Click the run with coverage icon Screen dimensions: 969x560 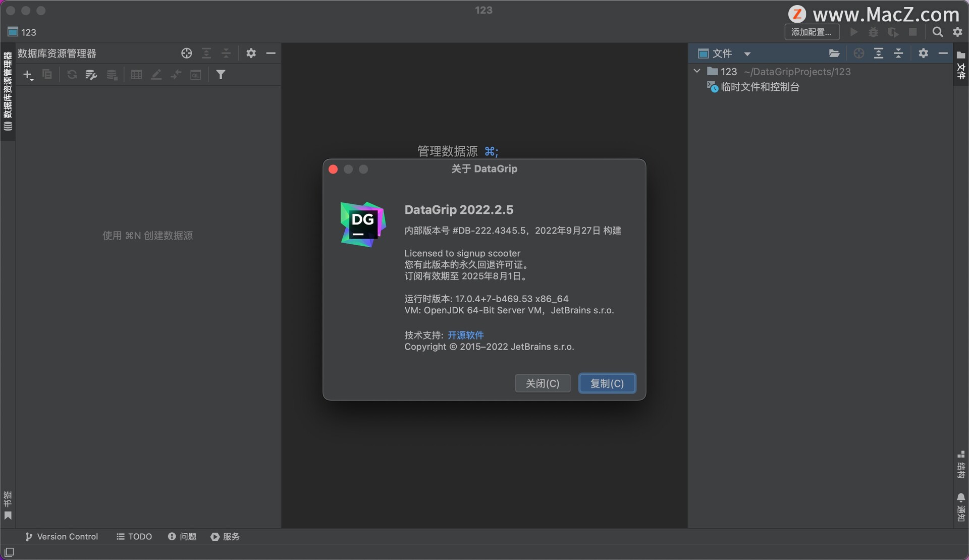pos(893,32)
